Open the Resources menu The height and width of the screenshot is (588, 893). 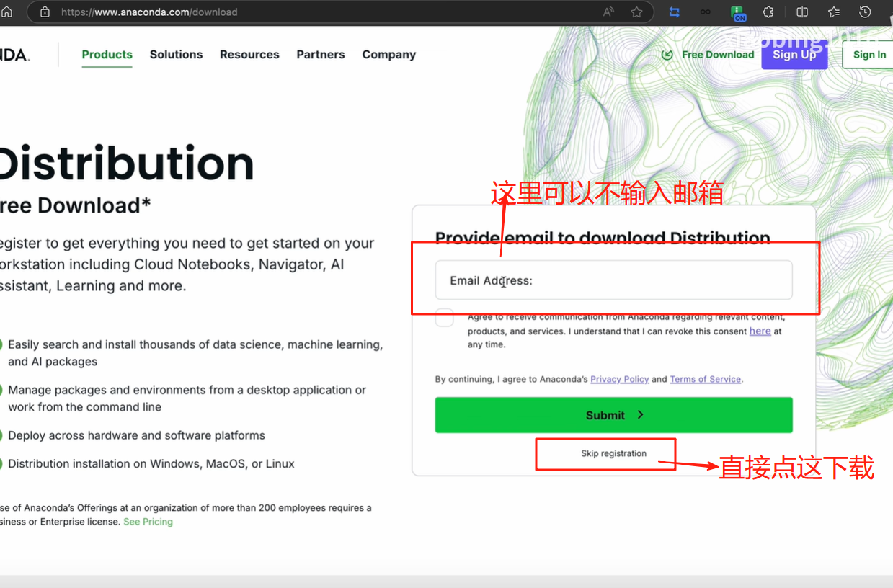coord(249,55)
